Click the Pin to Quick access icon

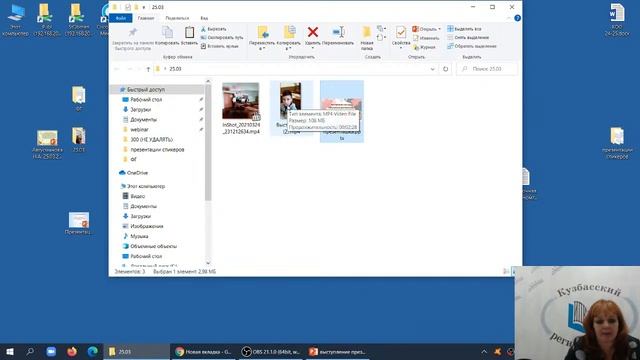[x=133, y=33]
